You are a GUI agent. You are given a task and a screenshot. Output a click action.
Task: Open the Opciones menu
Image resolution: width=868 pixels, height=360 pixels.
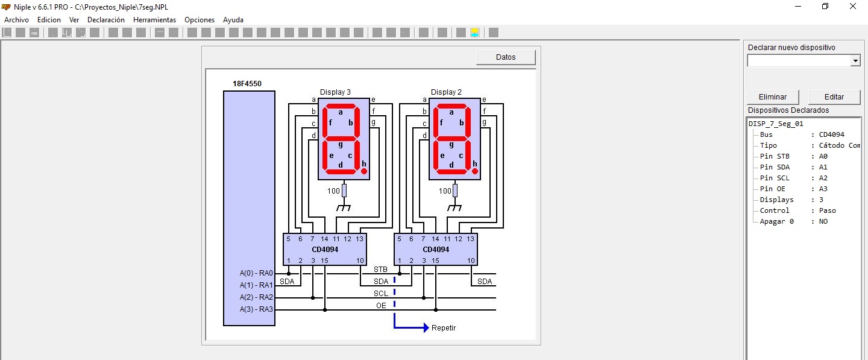200,20
